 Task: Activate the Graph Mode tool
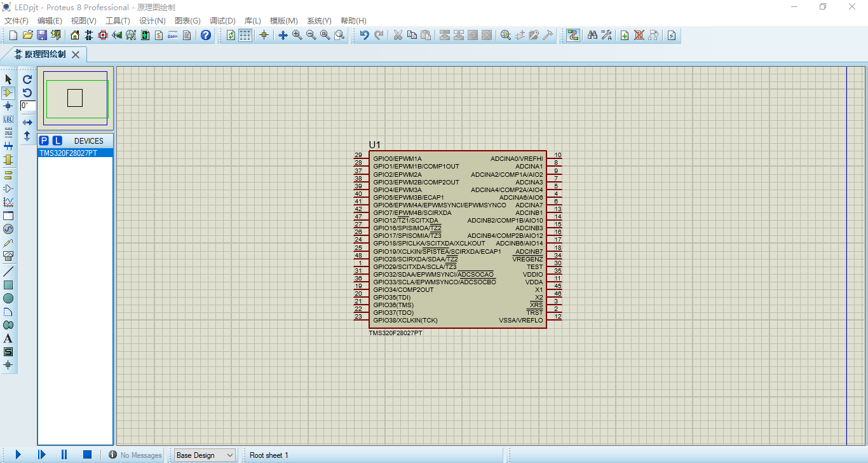pyautogui.click(x=8, y=202)
